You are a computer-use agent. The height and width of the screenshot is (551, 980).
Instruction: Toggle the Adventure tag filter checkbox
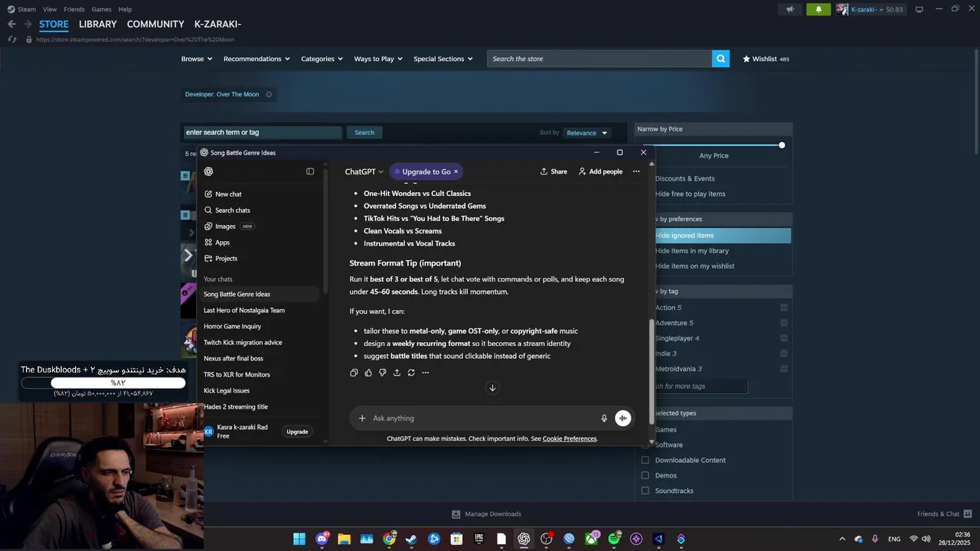point(784,323)
